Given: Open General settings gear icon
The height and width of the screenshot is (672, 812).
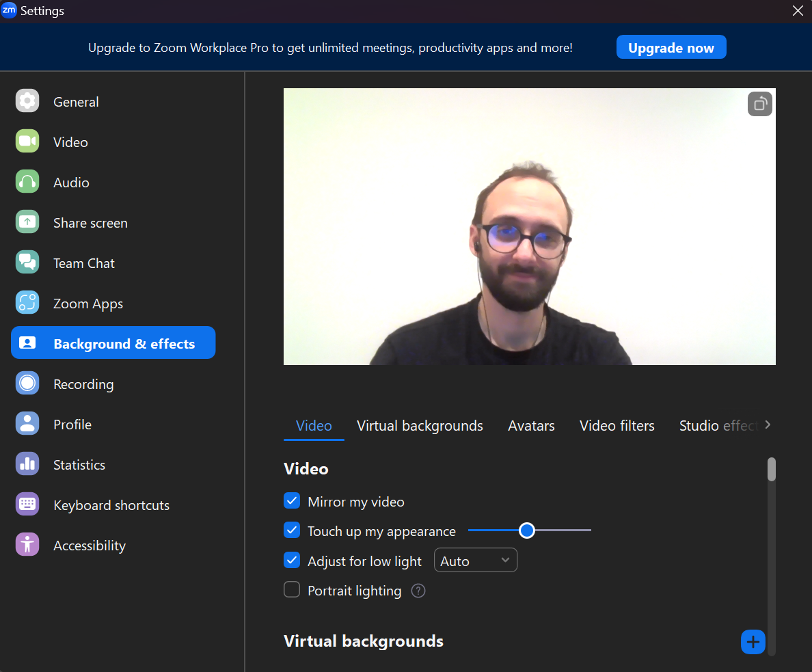Looking at the screenshot, I should (27, 100).
